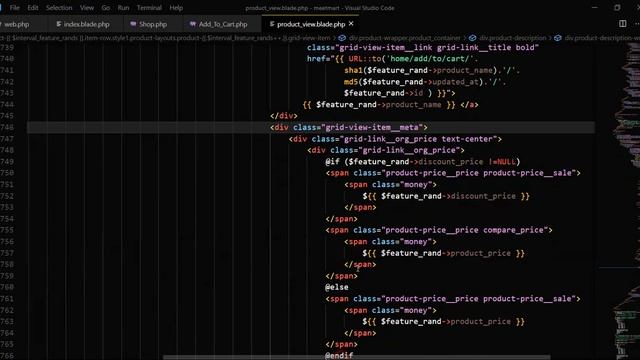This screenshot has width=640, height=360.
Task: Click the 'home/add/to/cart/' URL string
Action: pos(429,59)
